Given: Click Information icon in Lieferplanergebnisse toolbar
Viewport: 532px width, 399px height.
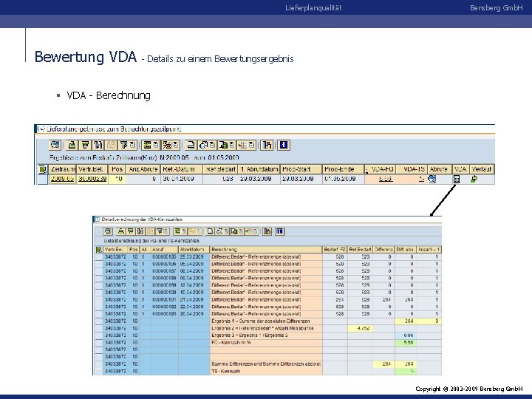Looking at the screenshot, I should tap(284, 146).
